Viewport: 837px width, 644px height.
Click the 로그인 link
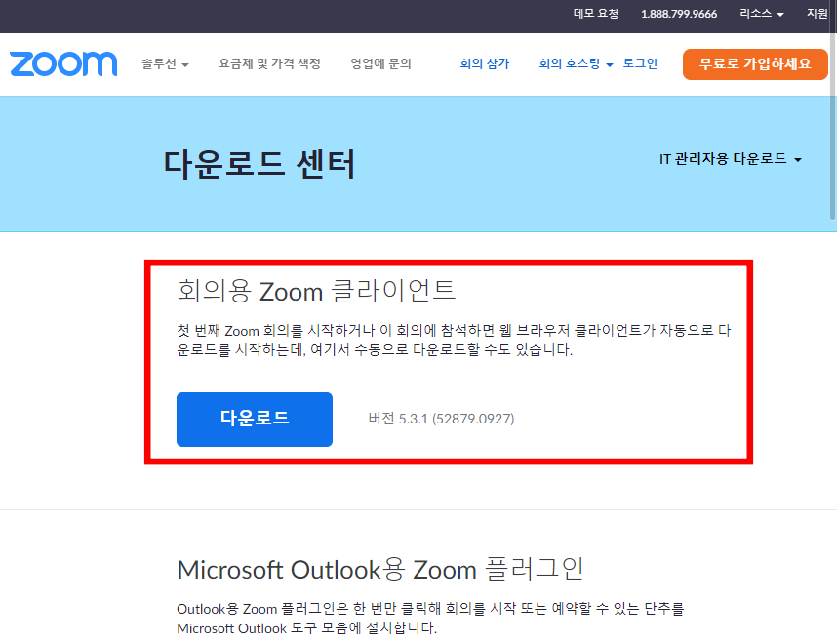(640, 64)
